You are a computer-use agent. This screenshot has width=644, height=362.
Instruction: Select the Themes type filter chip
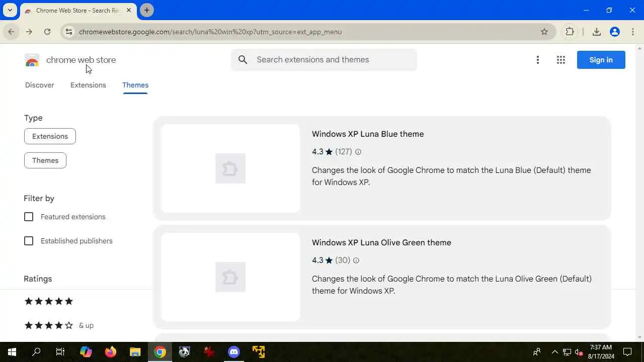click(45, 160)
